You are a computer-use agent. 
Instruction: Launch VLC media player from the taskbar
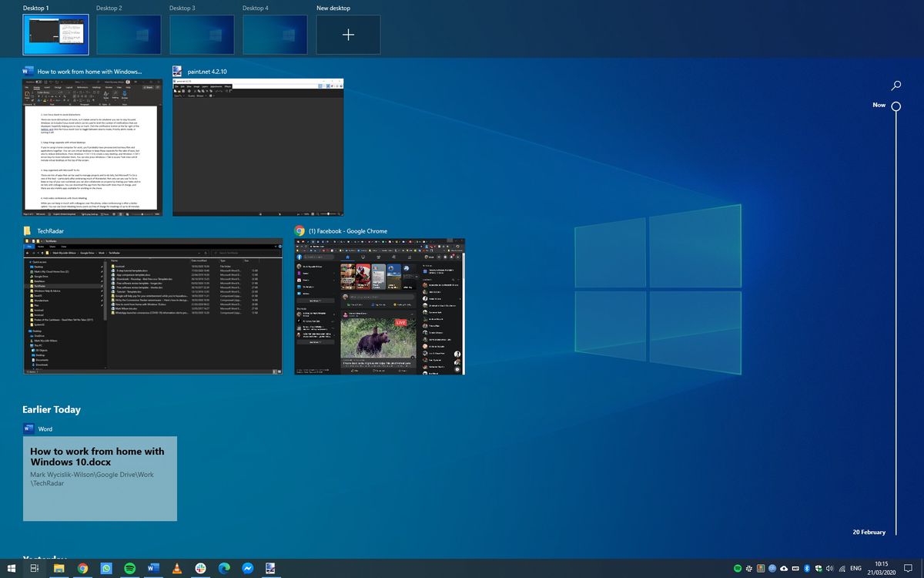[x=176, y=569]
